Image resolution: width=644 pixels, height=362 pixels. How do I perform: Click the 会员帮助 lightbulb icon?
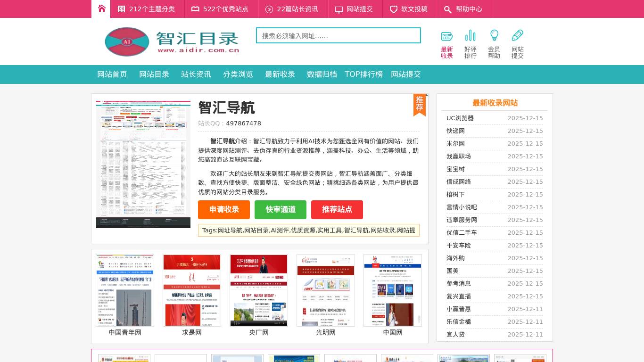494,35
